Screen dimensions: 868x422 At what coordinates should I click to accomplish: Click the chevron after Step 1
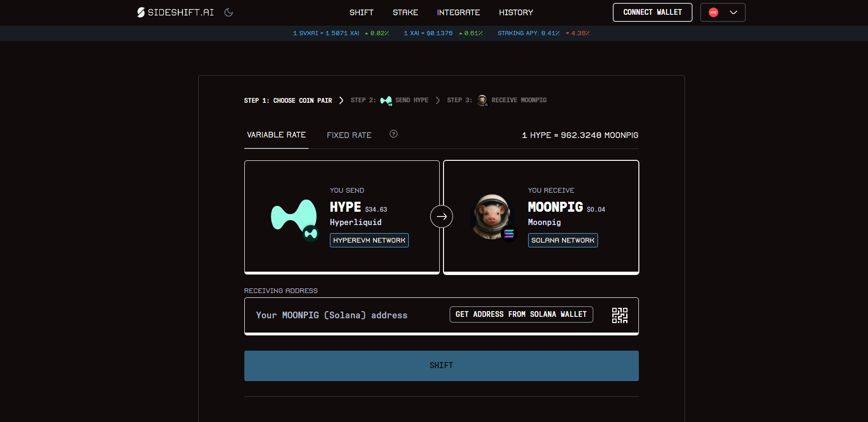[x=341, y=100]
